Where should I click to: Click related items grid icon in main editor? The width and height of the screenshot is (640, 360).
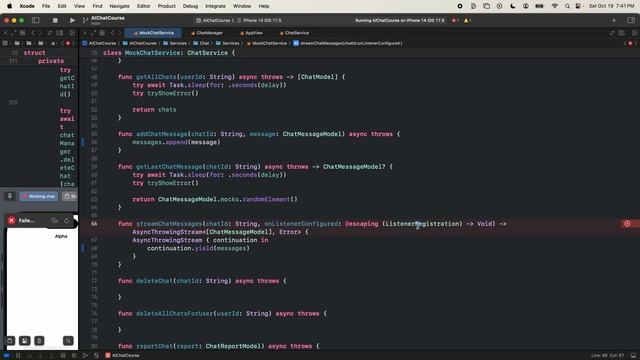(x=102, y=33)
